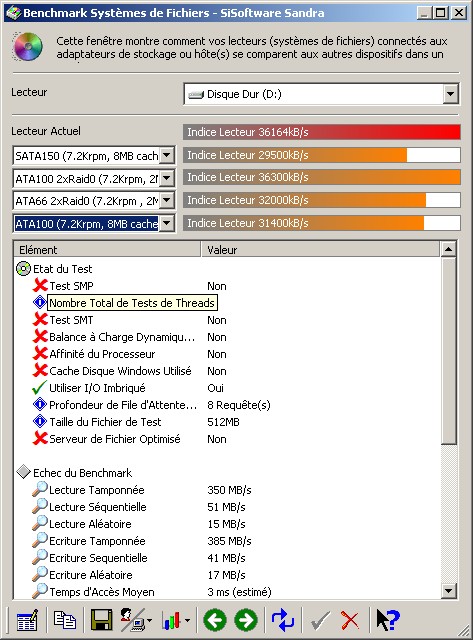Refresh the benchmark with the blue arrows icon
This screenshot has height=640, width=473.
tap(282, 620)
